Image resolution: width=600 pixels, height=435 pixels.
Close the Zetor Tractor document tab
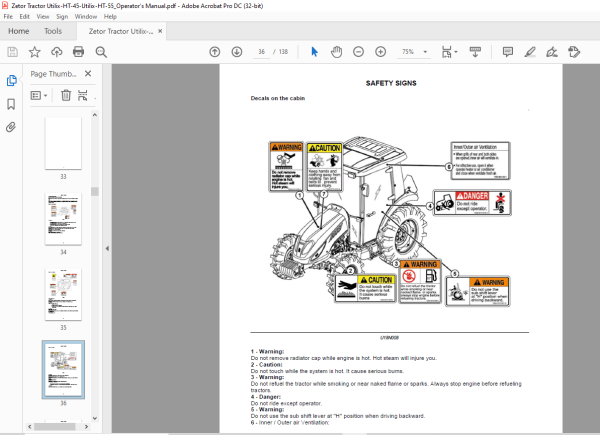point(160,31)
